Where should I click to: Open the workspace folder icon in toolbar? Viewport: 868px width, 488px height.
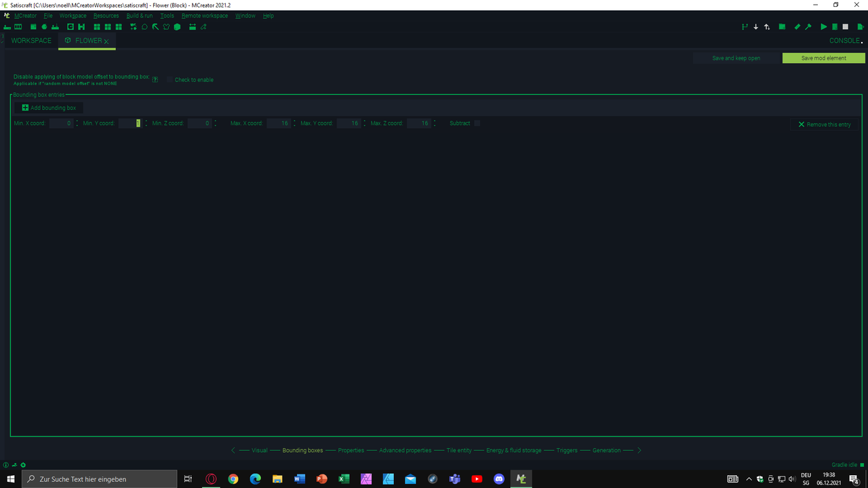(x=782, y=27)
